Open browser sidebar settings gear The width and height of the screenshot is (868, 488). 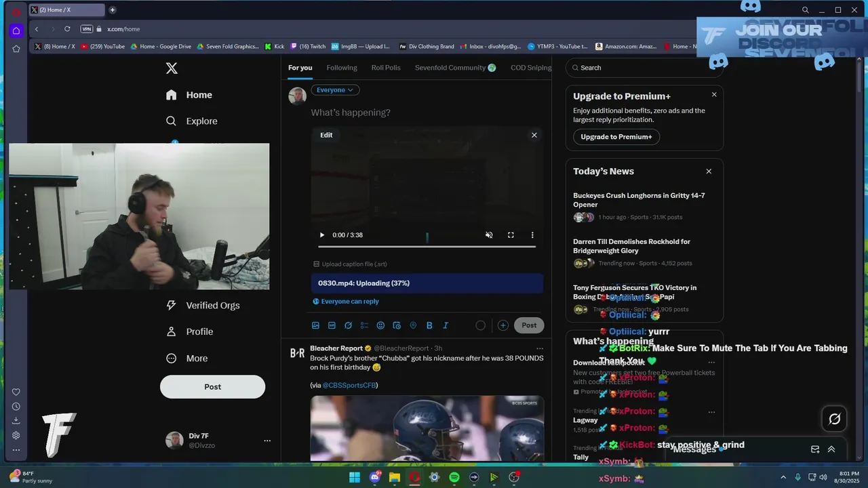(16, 436)
